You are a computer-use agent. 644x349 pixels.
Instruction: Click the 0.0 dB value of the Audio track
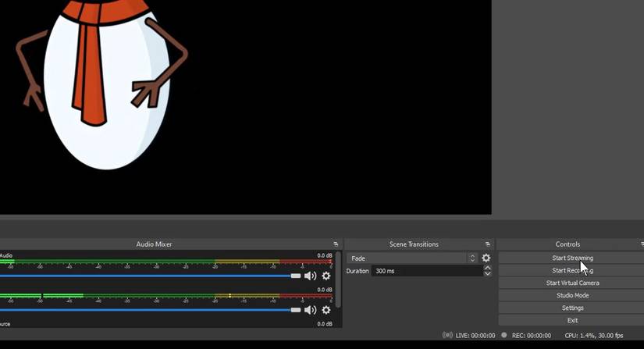click(325, 255)
